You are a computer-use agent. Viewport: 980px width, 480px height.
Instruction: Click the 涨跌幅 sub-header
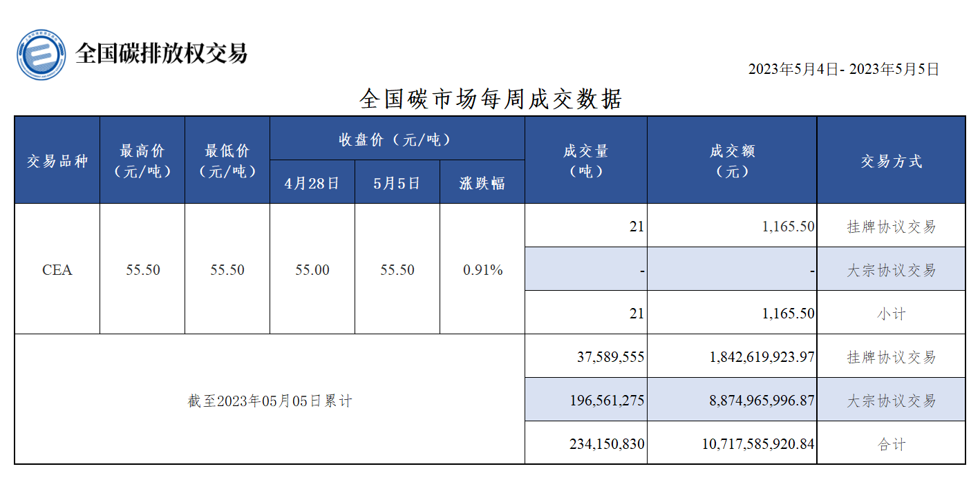[482, 182]
